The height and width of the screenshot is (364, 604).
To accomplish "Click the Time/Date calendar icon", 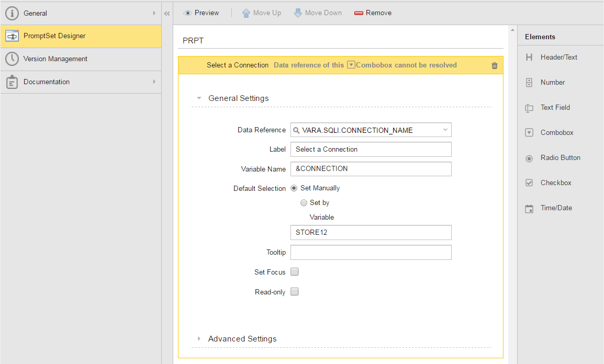I will click(529, 208).
